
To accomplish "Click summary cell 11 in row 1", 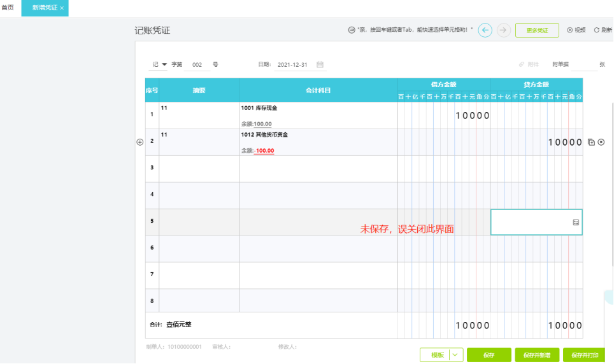I will 199,115.
